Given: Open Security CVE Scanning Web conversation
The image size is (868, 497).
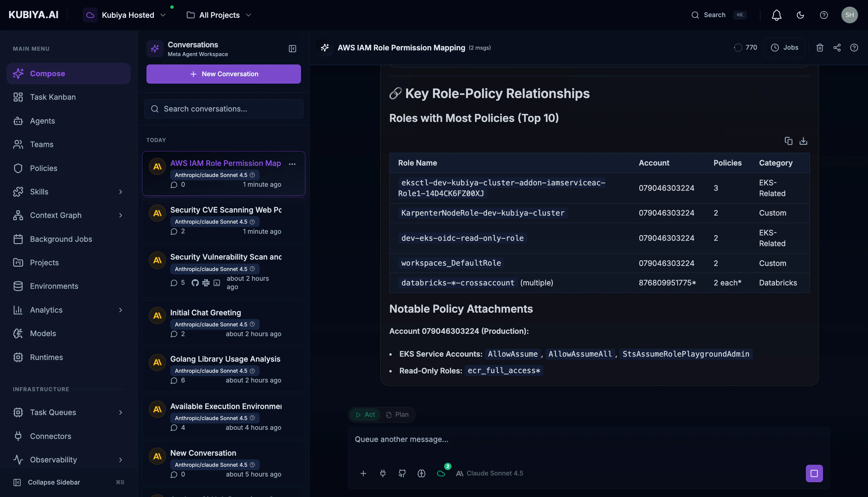Looking at the screenshot, I should (224, 220).
